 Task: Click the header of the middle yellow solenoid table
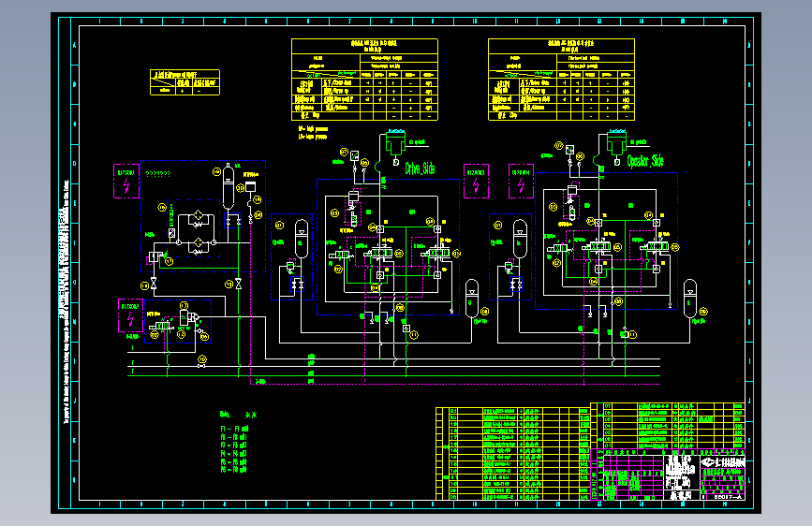[x=364, y=46]
